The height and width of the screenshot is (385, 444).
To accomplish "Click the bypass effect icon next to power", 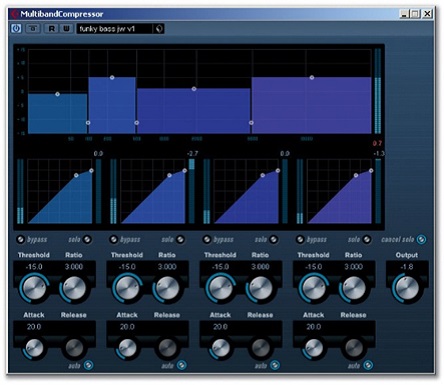I will point(33,29).
